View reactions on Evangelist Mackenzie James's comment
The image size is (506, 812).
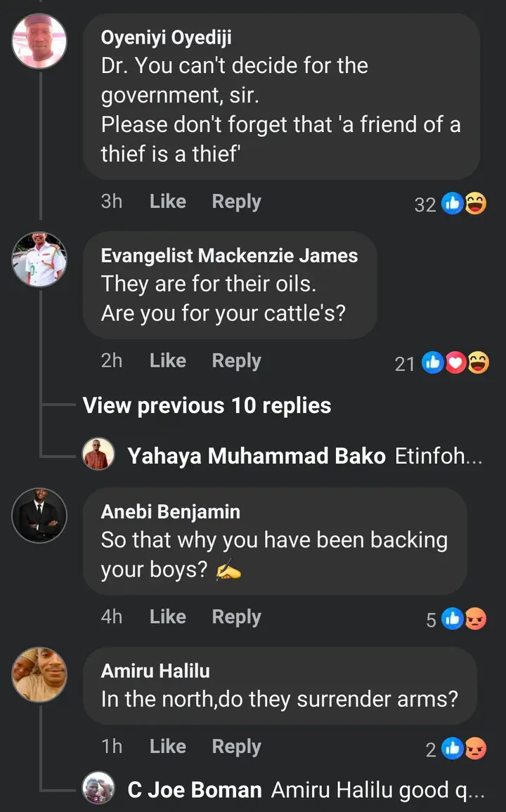[x=455, y=363]
